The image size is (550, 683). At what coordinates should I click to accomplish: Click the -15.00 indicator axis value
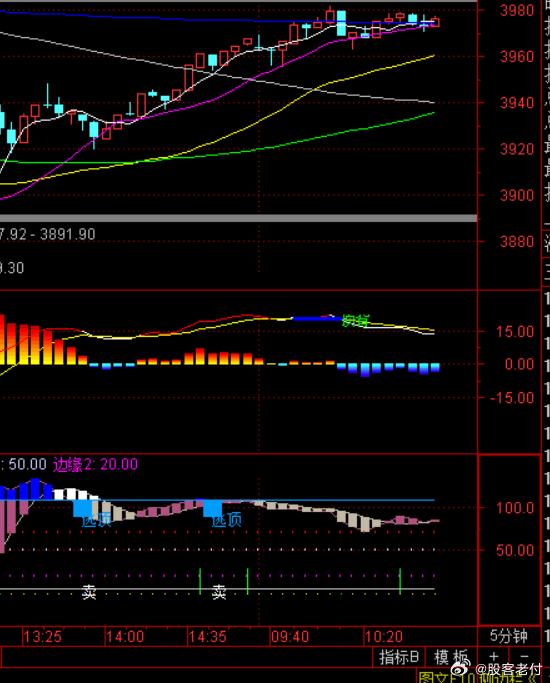pyautogui.click(x=512, y=398)
